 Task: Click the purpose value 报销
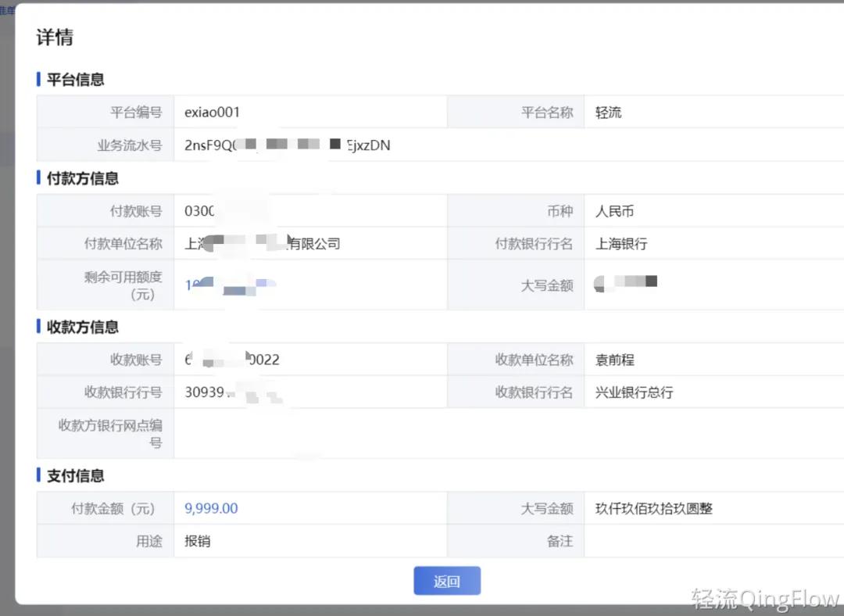198,541
